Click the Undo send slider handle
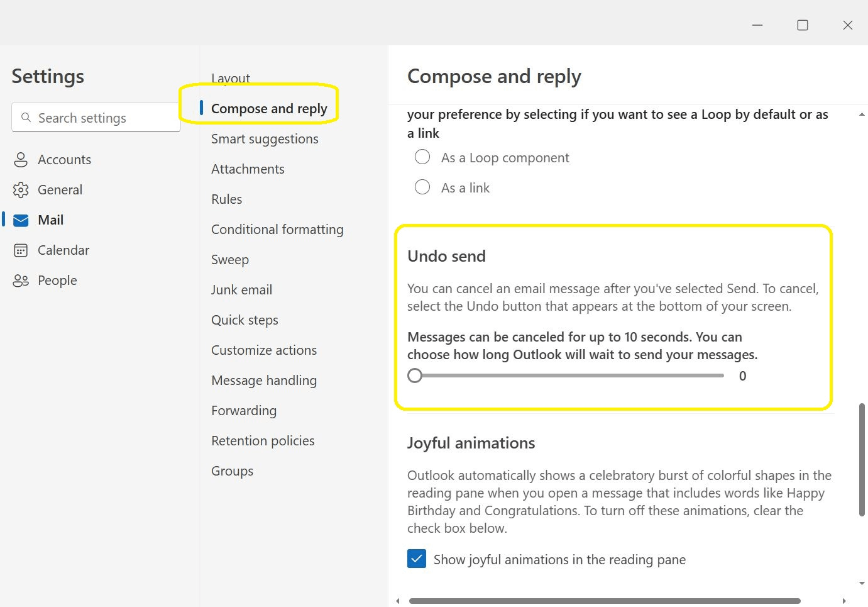Screen dimensions: 868x607 (415, 376)
